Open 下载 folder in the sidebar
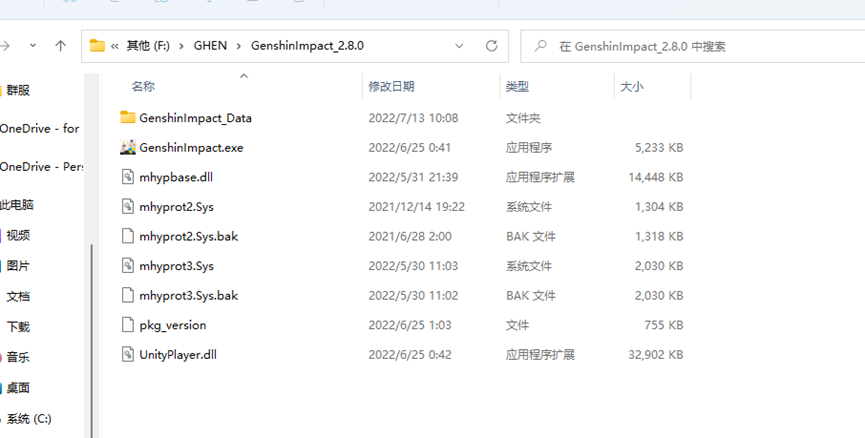 18,327
